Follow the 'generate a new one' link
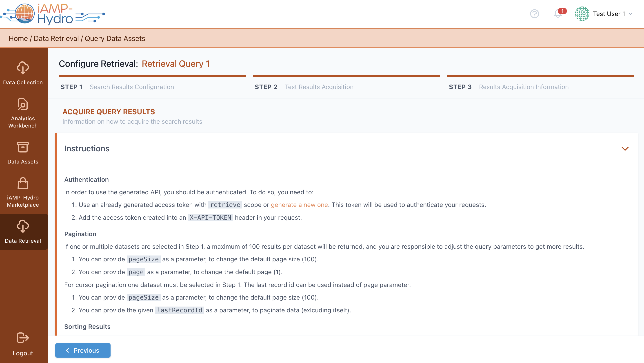Viewport: 644px width, 363px height. point(299,205)
